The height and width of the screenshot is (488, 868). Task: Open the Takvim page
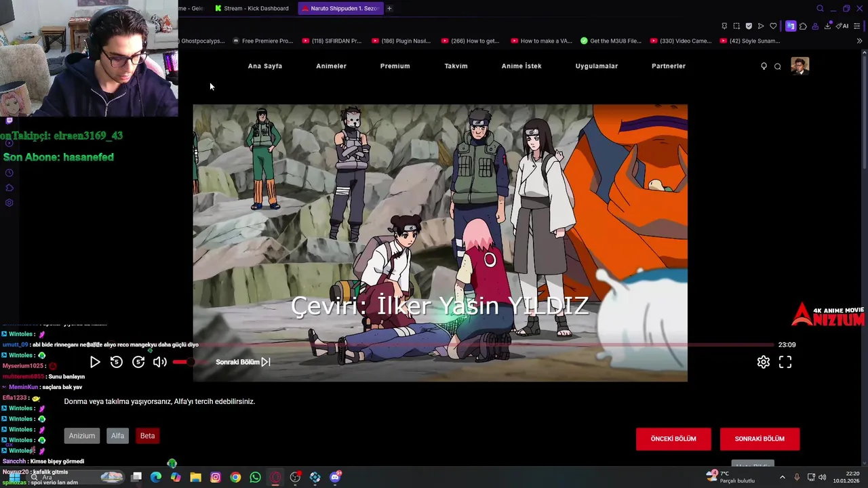click(456, 66)
